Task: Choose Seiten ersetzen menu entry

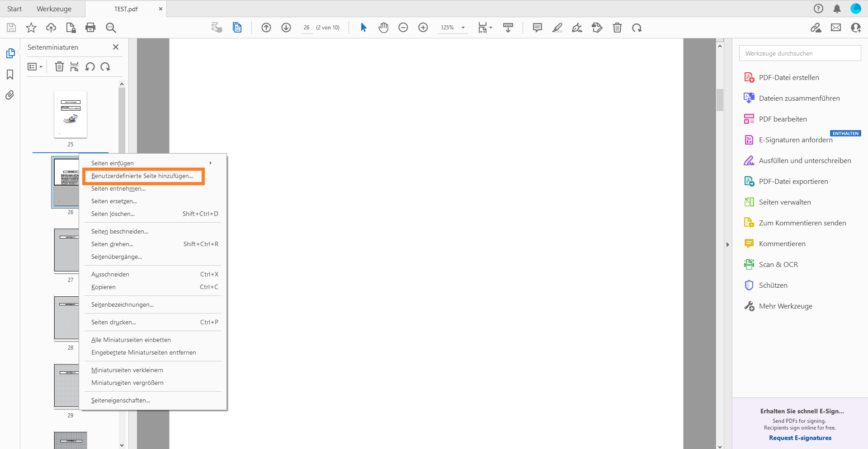Action: tap(114, 201)
